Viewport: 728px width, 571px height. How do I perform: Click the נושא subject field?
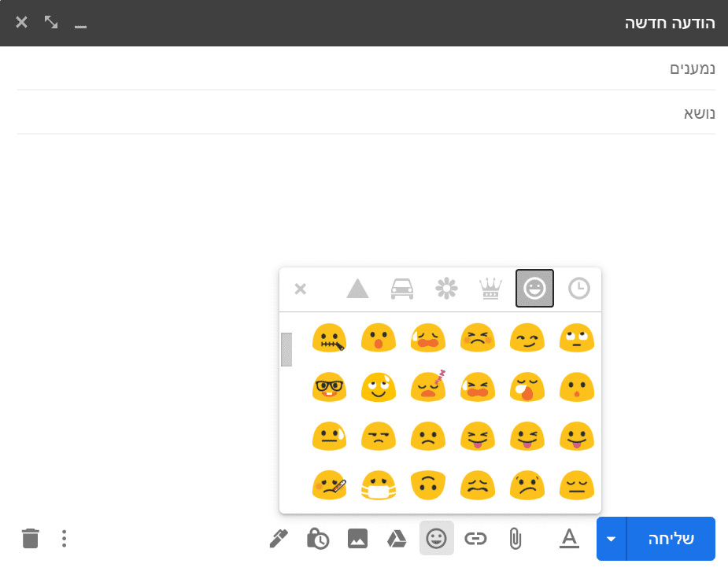tap(366, 112)
